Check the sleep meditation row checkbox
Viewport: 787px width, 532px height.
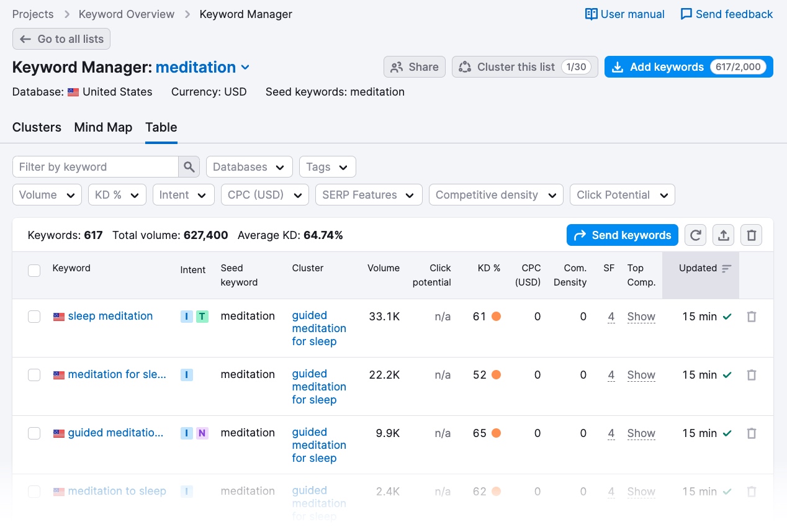[34, 317]
